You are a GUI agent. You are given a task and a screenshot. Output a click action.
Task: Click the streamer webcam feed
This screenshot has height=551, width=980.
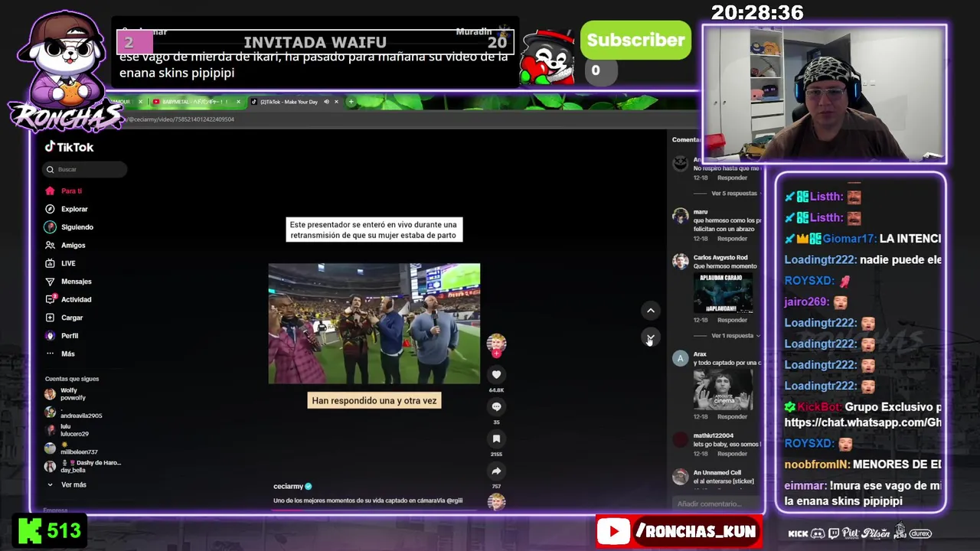point(824,94)
